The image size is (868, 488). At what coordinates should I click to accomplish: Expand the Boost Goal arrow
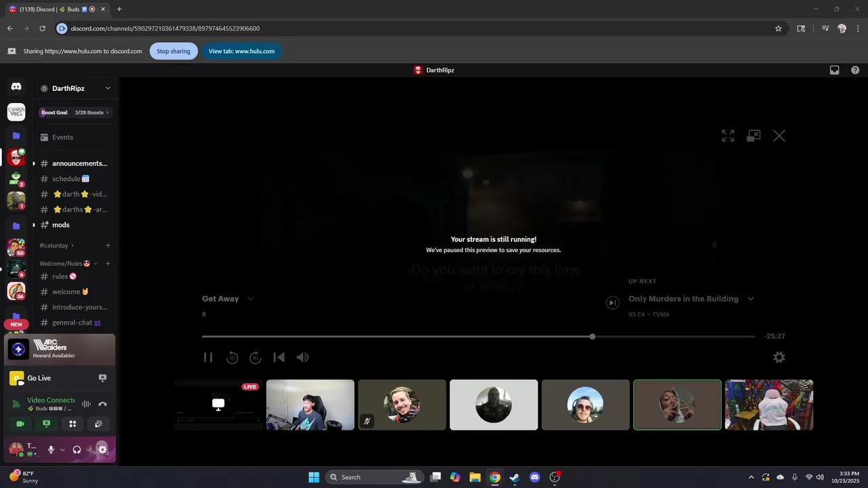(107, 113)
